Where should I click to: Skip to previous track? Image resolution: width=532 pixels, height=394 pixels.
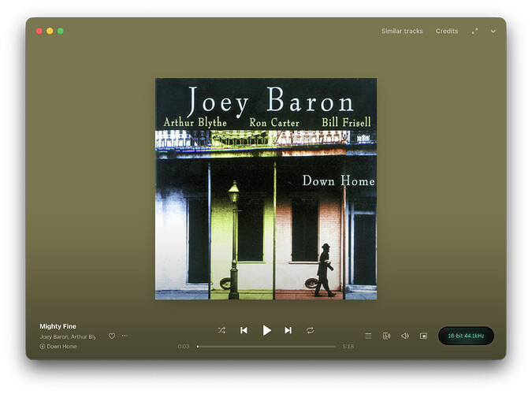[x=244, y=330]
